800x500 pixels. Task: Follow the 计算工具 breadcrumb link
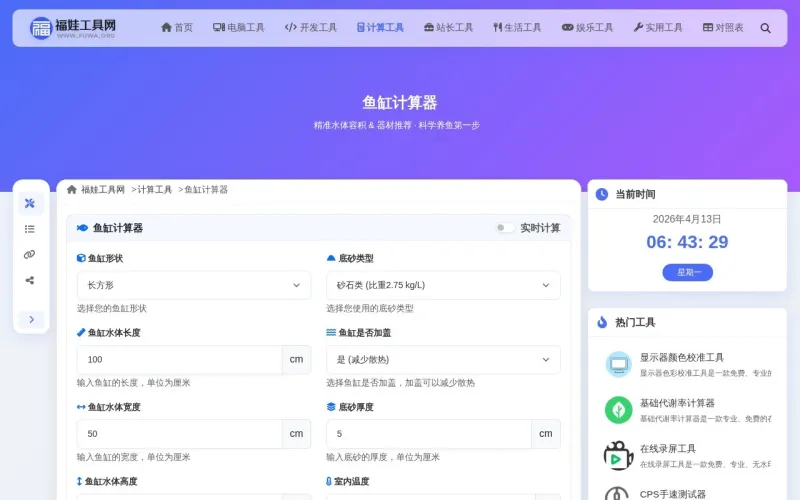[x=155, y=189]
